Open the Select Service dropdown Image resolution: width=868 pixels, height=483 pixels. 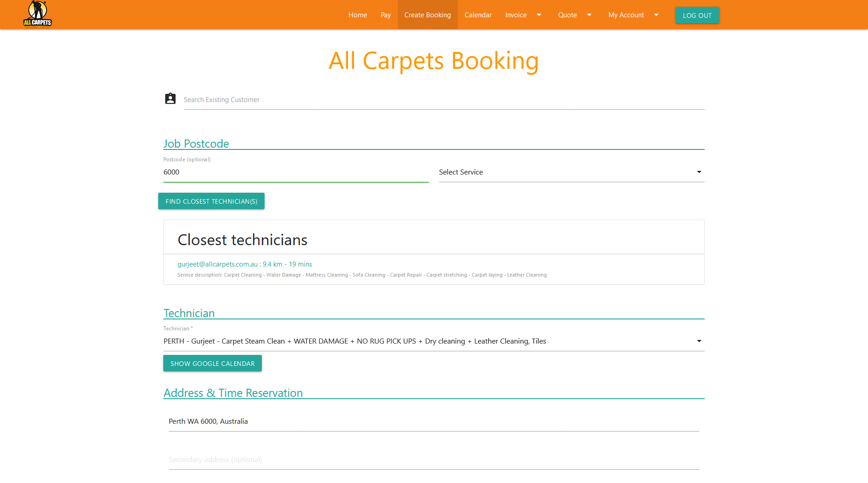(572, 172)
